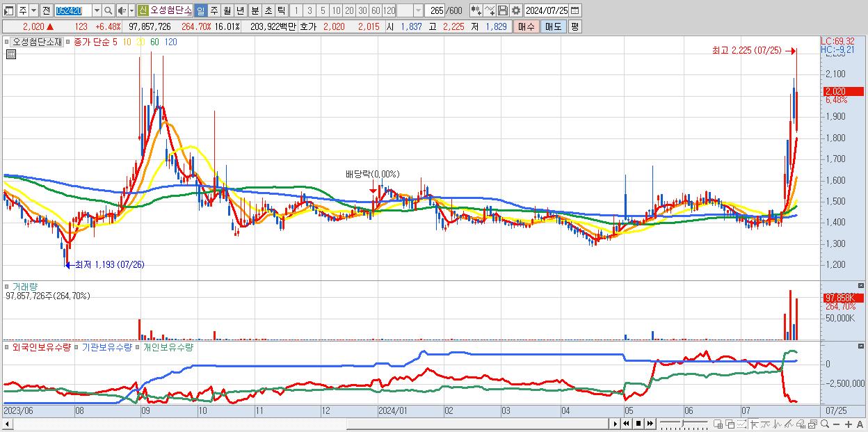
Task: Select the 년 yearly period toggle
Action: pyautogui.click(x=240, y=10)
